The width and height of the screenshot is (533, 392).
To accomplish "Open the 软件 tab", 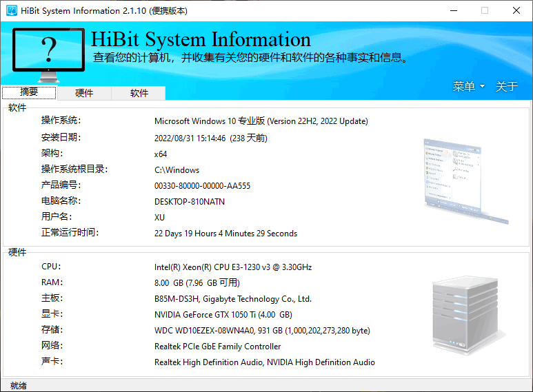I will (139, 93).
